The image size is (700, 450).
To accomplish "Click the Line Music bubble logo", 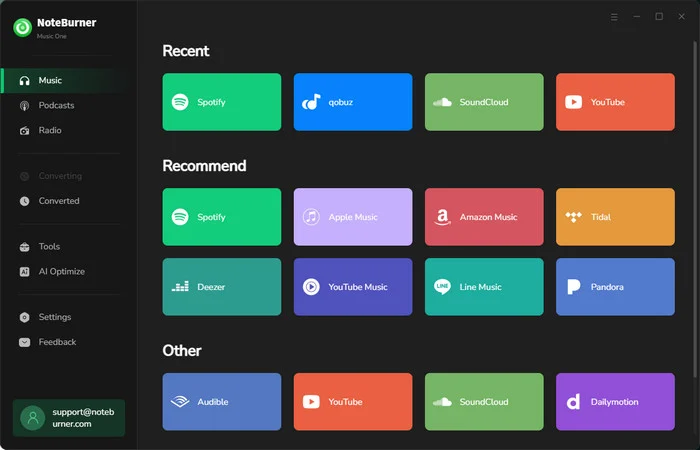I will [x=442, y=287].
